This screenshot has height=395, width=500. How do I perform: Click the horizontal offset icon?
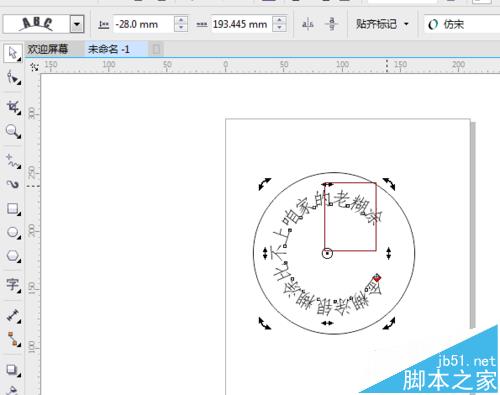pos(201,24)
